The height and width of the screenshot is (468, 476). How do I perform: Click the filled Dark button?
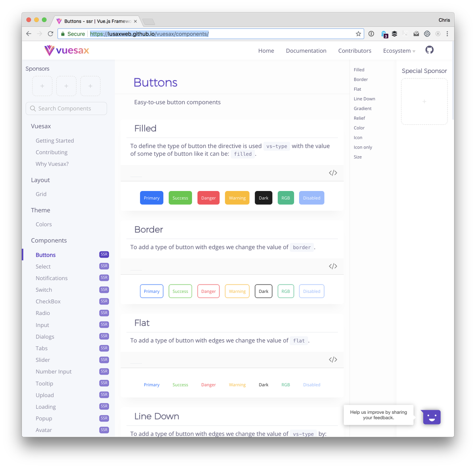pos(264,198)
